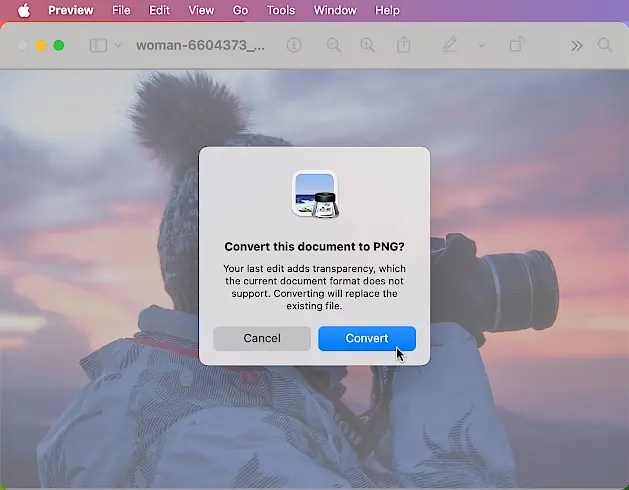Image resolution: width=629 pixels, height=490 pixels.
Task: Click the Convert button in dialog
Action: [x=367, y=338]
